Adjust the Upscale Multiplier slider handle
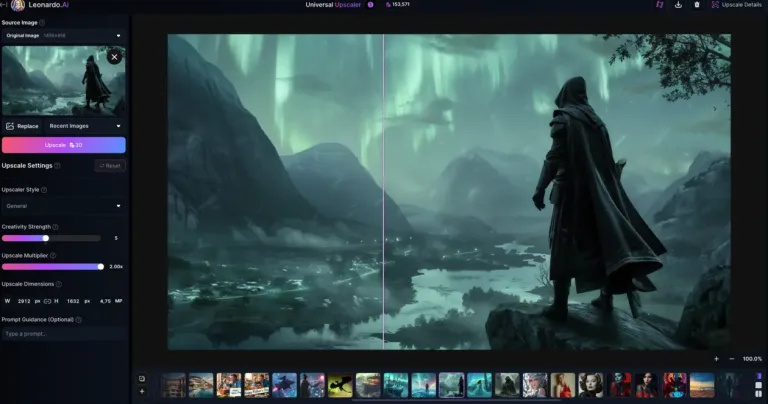The width and height of the screenshot is (768, 404). (100, 267)
